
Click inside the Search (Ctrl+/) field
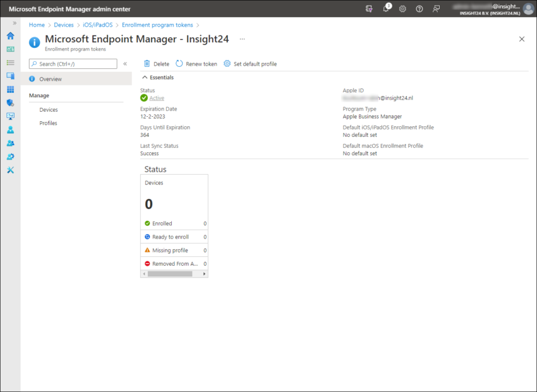[x=72, y=63]
